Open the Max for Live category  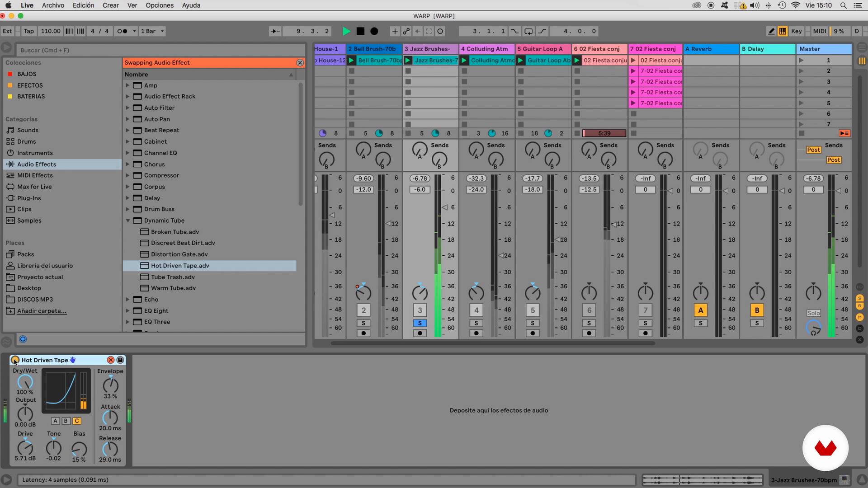(34, 187)
